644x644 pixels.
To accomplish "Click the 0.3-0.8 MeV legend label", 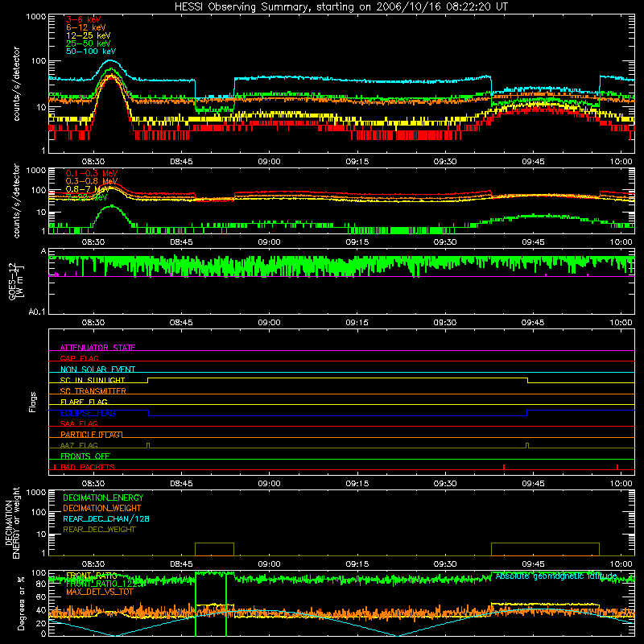I will click(92, 181).
